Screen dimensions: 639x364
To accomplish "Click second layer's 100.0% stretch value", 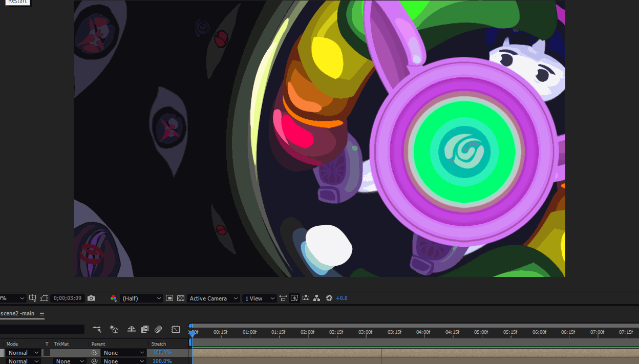I will (162, 361).
